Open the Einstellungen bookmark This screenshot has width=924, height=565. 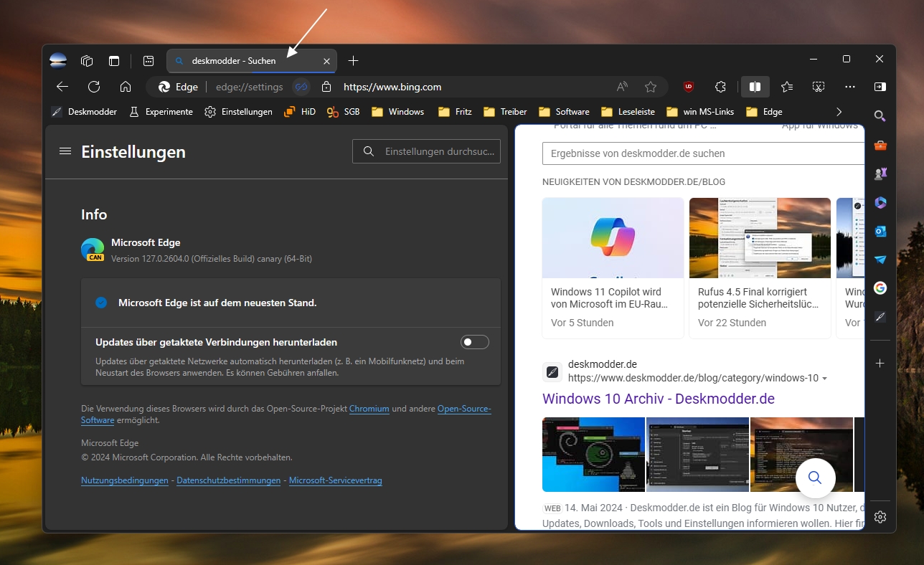coord(238,112)
